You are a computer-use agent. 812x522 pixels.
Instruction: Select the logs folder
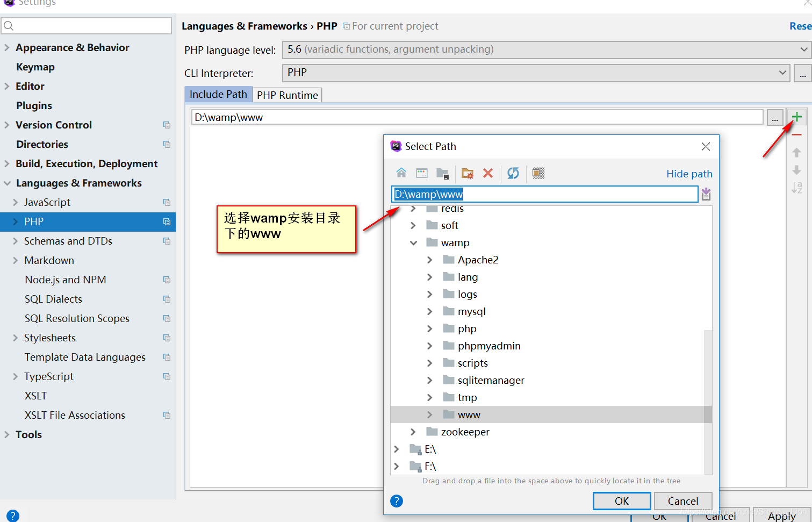tap(467, 294)
